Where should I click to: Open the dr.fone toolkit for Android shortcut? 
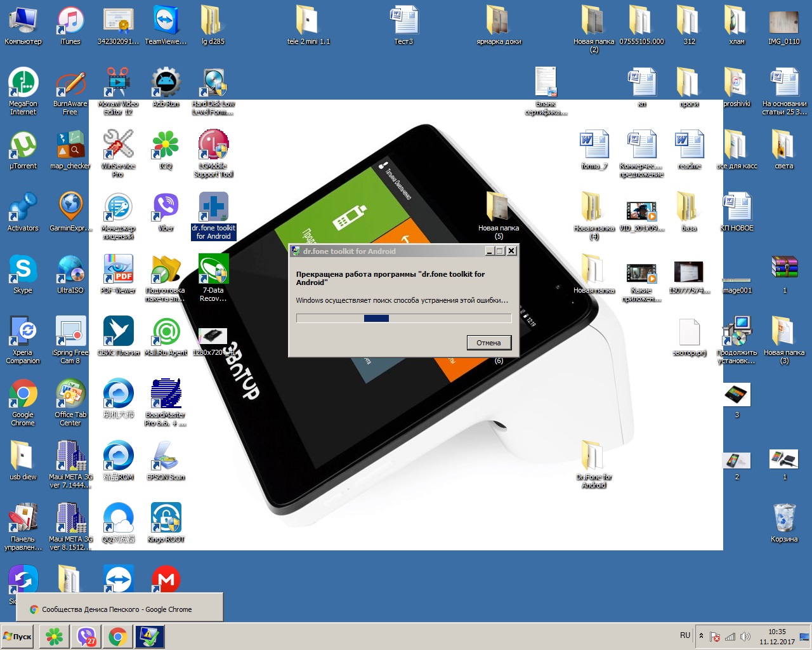point(213,209)
